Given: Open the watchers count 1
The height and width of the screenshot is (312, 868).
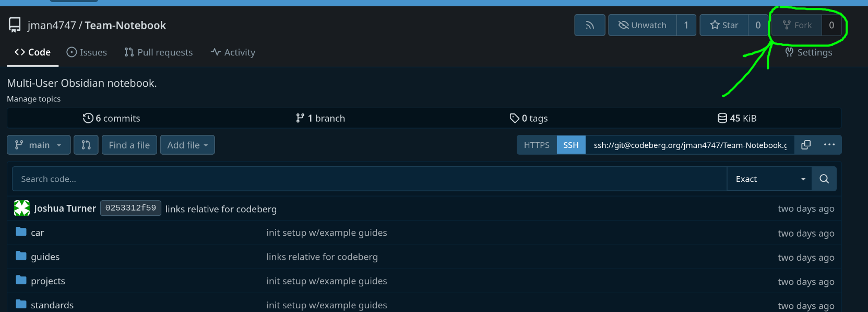Looking at the screenshot, I should (686, 25).
